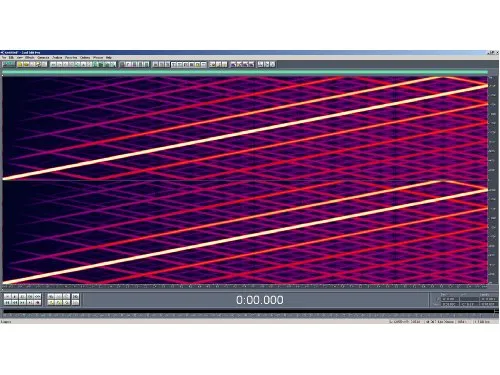
Task: Click the yellow Open File toolbar icon
Action: point(20,64)
